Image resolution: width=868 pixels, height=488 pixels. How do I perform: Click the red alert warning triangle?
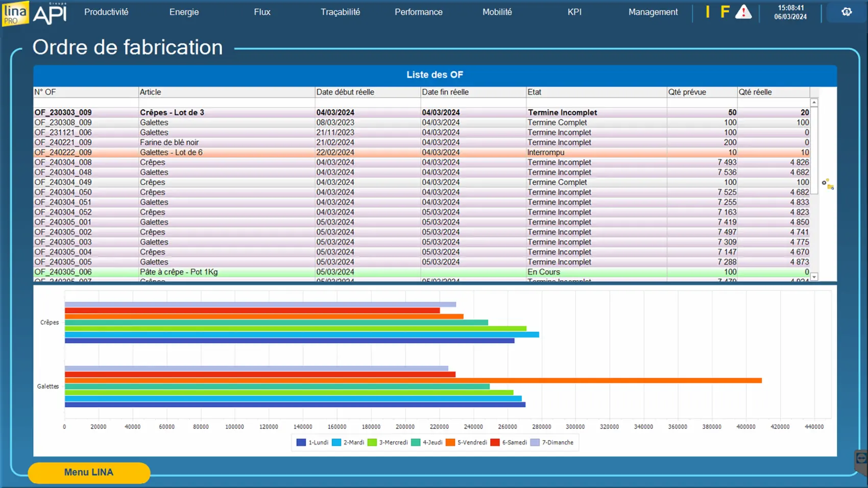click(x=743, y=12)
